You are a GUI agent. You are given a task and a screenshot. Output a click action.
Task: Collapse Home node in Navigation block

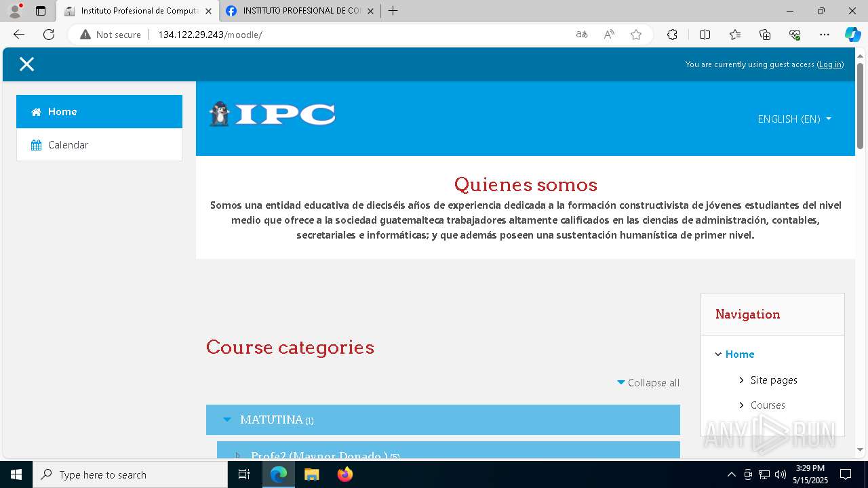click(x=718, y=354)
